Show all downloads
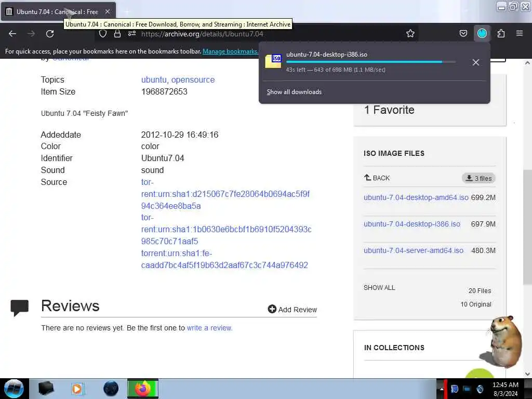Image resolution: width=532 pixels, height=399 pixels. click(294, 92)
